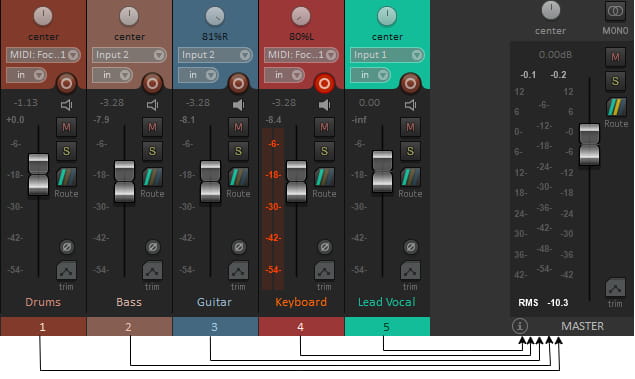The image size is (635, 379).
Task: Open the master track Route icon
Action: 616,107
